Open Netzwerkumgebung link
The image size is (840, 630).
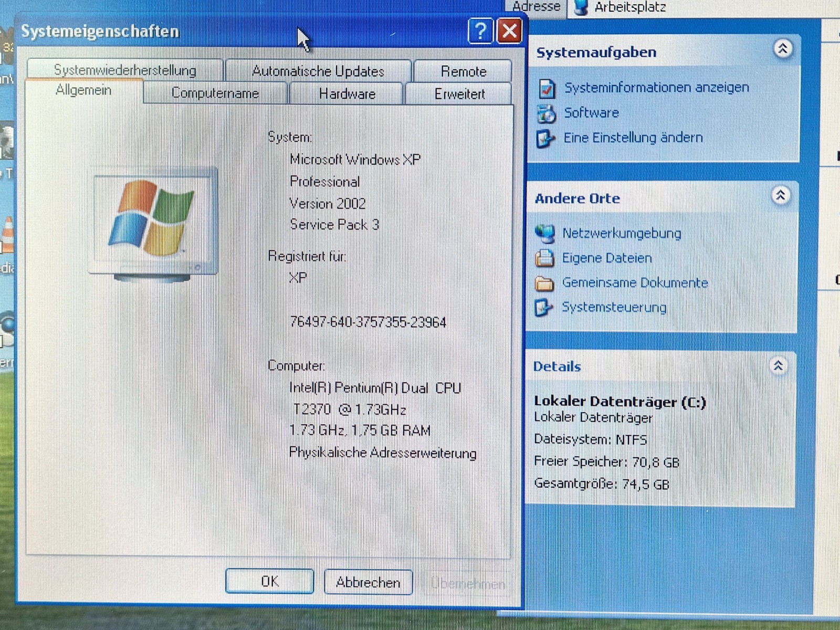622,233
